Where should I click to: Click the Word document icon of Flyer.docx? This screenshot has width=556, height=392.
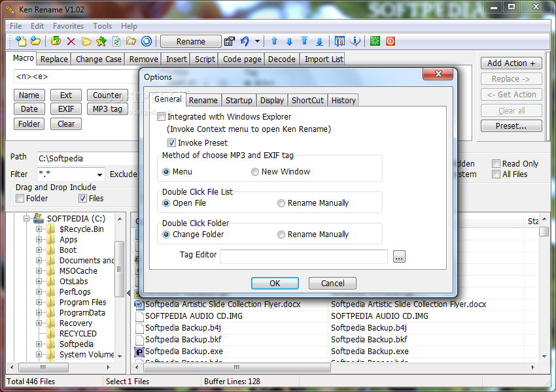tap(139, 304)
